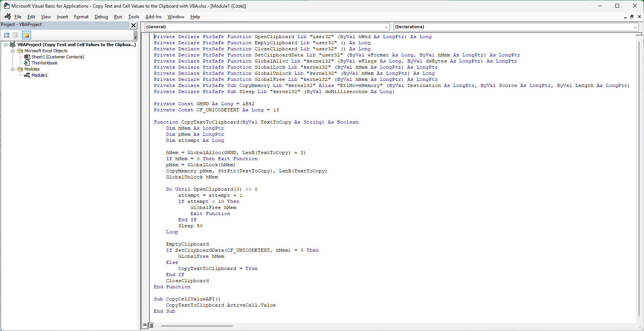Click the 'End Function' line
Image resolution: width=644 pixels, height=331 pixels.
172,287
